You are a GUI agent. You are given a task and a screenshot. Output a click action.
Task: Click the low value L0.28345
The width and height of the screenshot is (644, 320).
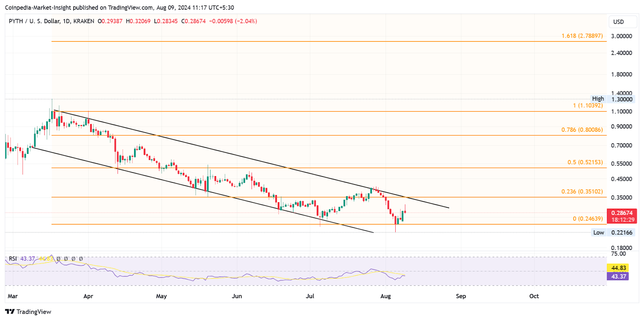(x=166, y=21)
